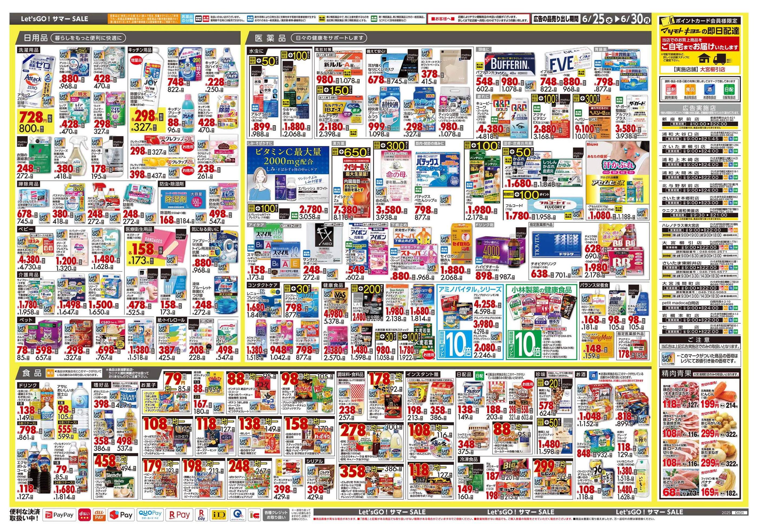The width and height of the screenshot is (758, 532).
Task: Click the 水虫に category label
Action: pos(257,51)
